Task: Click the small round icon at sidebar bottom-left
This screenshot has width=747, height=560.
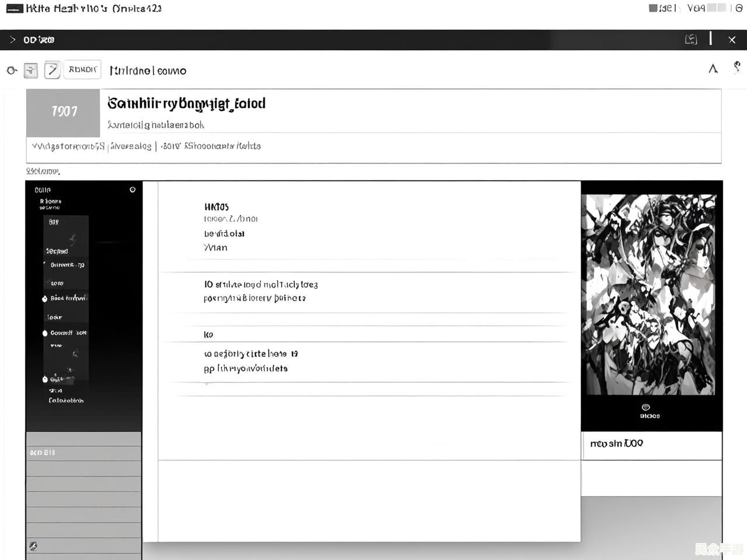Action: point(33,546)
